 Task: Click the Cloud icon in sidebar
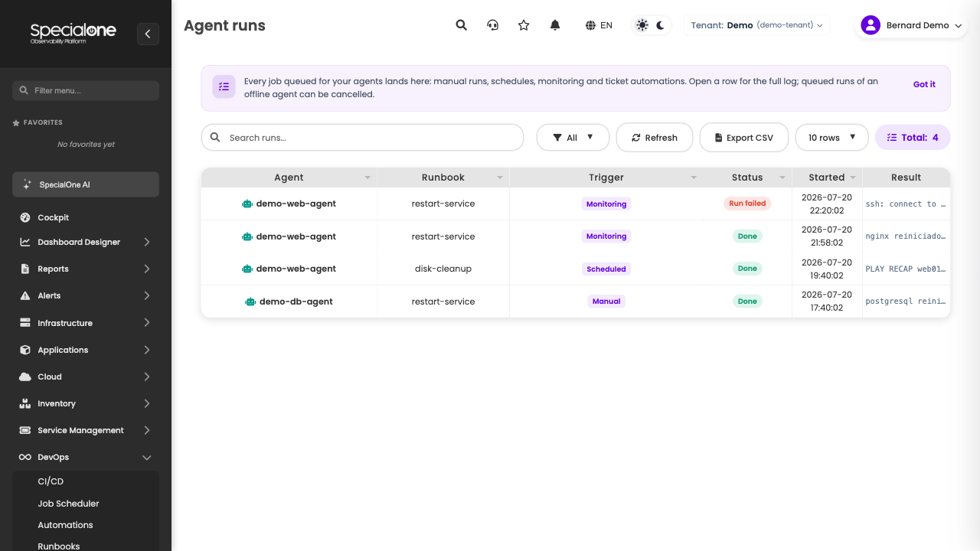(x=25, y=377)
